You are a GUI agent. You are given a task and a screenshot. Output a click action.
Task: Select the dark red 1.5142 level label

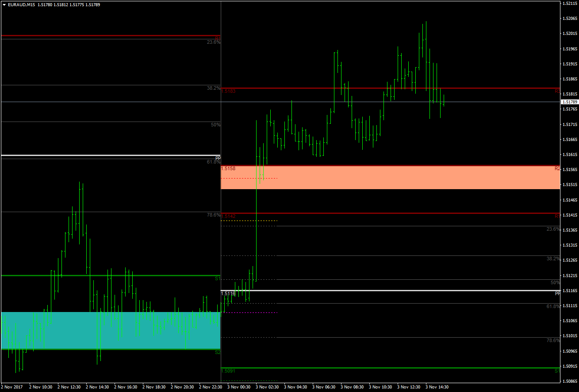[229, 216]
